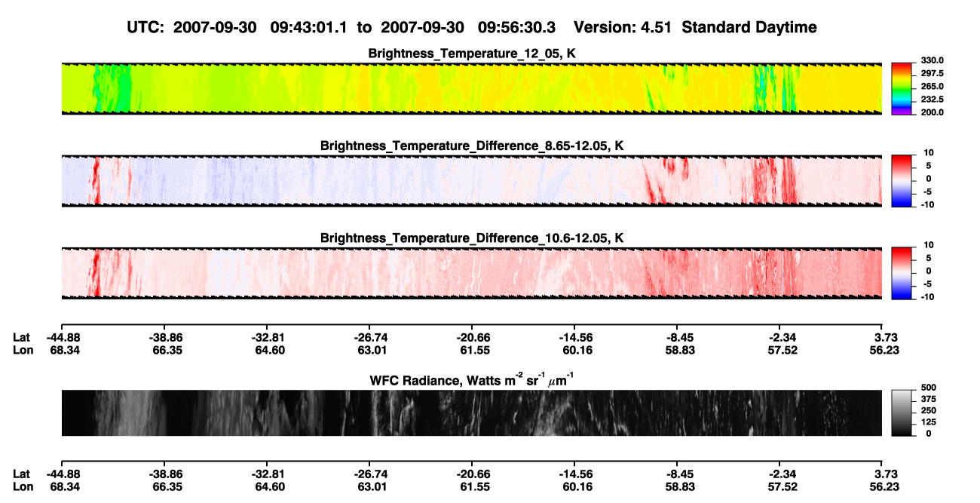Click the WFC Radiance plot title
Viewport: 980px width, 503px height.
472,379
